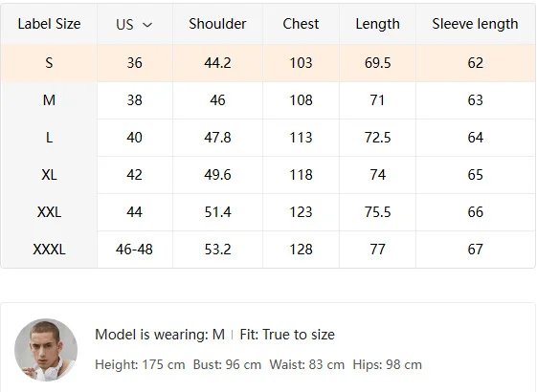Image resolution: width=537 pixels, height=392 pixels.
Task: Click the Sleeve length column header
Action: [x=476, y=24]
